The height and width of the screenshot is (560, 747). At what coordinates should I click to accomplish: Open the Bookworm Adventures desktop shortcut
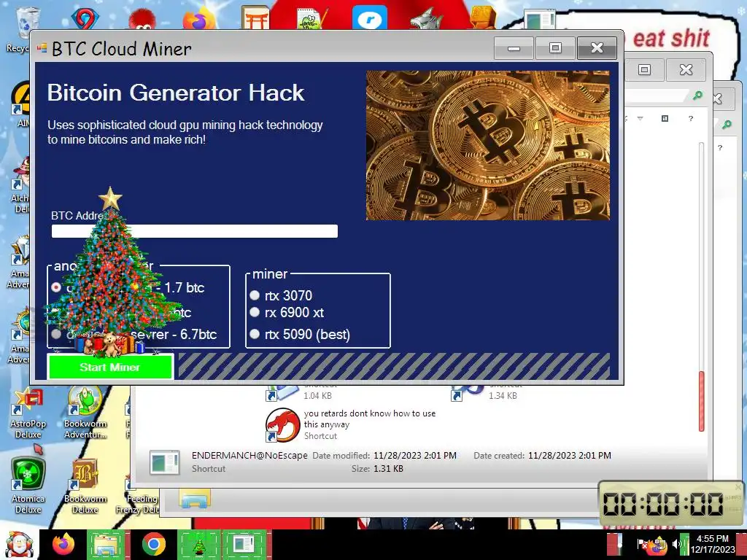click(85, 413)
